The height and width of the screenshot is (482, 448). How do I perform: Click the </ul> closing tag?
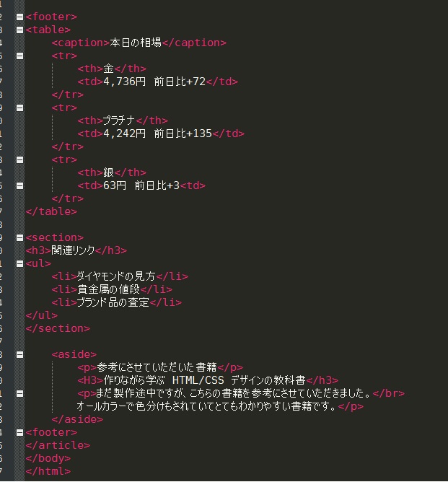tap(42, 316)
